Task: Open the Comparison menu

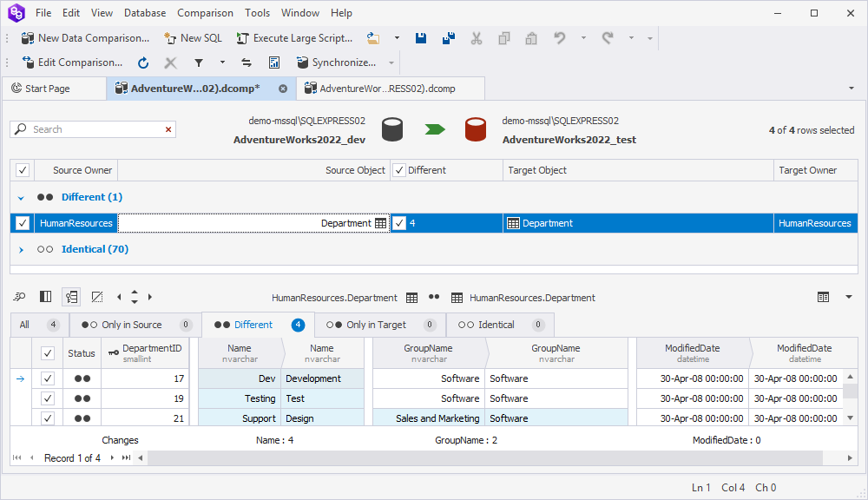Action: [205, 13]
